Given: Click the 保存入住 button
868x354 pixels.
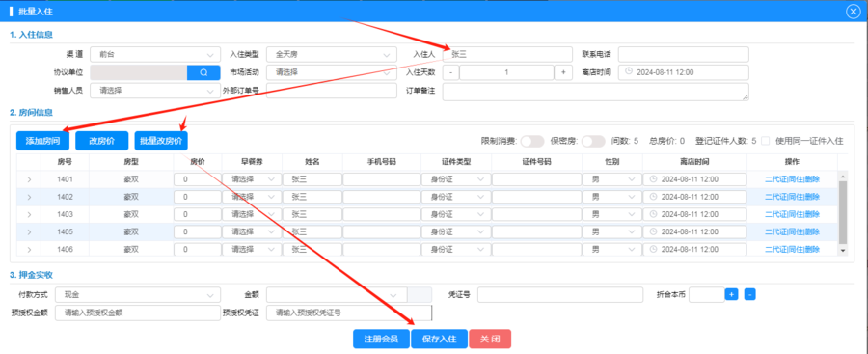Looking at the screenshot, I should (x=440, y=339).
